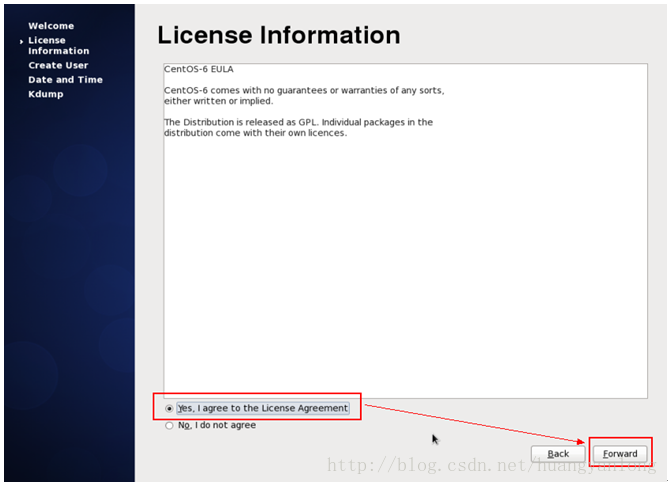This screenshot has width=668, height=485.
Task: Go to Create User step in sidebar
Action: click(58, 65)
